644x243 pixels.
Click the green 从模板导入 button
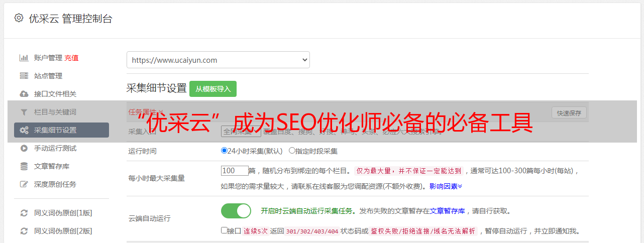(213, 89)
